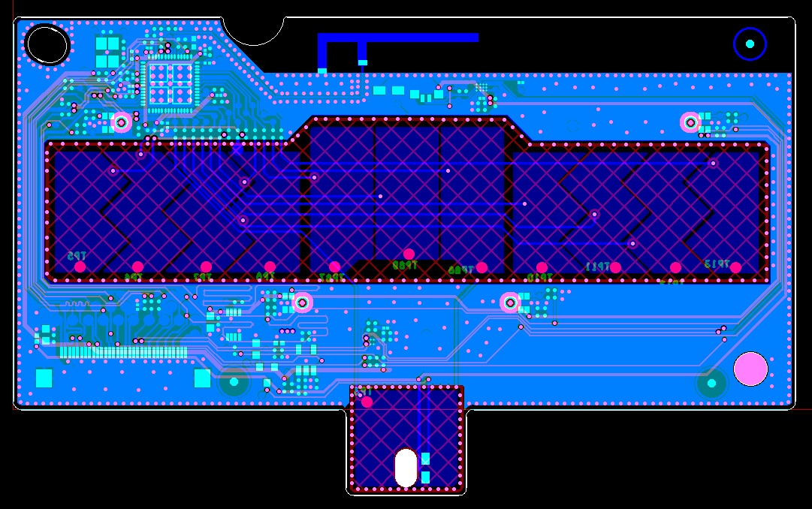
Task: Click the white mounting hole in top-left corner
Action: pyautogui.click(x=47, y=44)
